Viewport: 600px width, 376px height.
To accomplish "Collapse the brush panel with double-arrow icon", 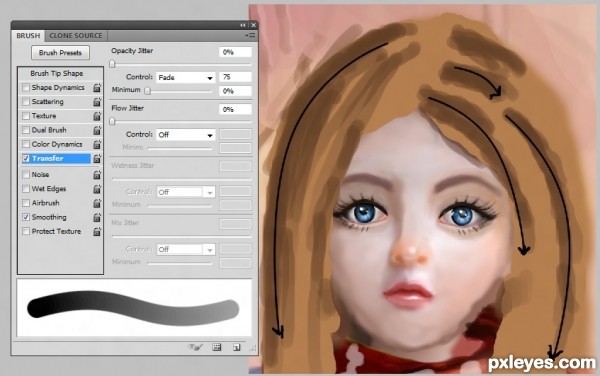I will click(x=243, y=25).
